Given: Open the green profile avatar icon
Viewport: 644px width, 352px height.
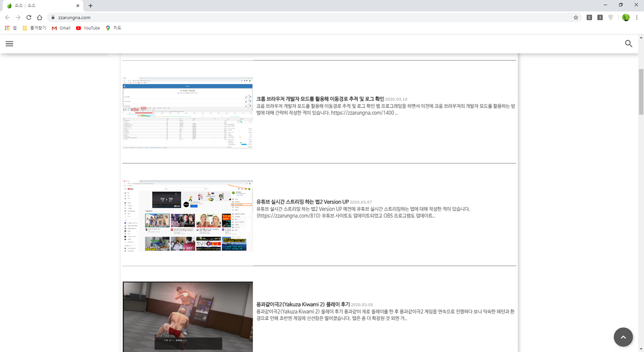Looking at the screenshot, I should pyautogui.click(x=625, y=17).
